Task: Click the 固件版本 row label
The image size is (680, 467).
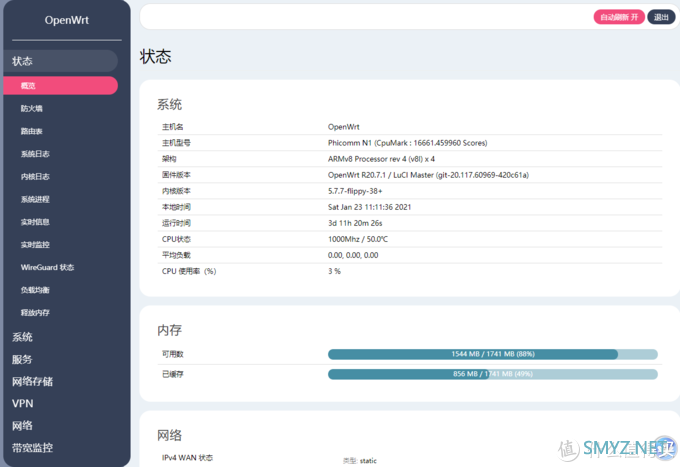Action: coord(176,175)
